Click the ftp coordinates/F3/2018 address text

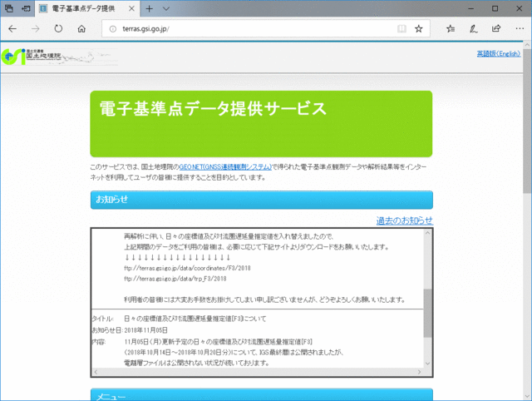pos(187,268)
